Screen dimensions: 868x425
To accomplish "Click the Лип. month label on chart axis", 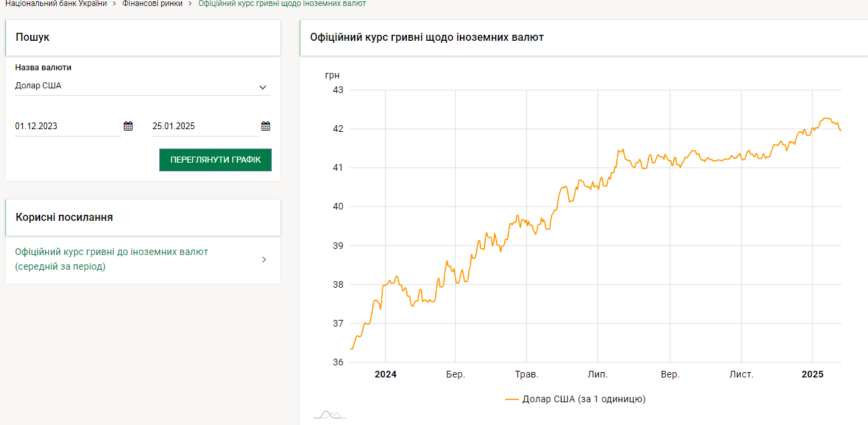I will tap(598, 375).
